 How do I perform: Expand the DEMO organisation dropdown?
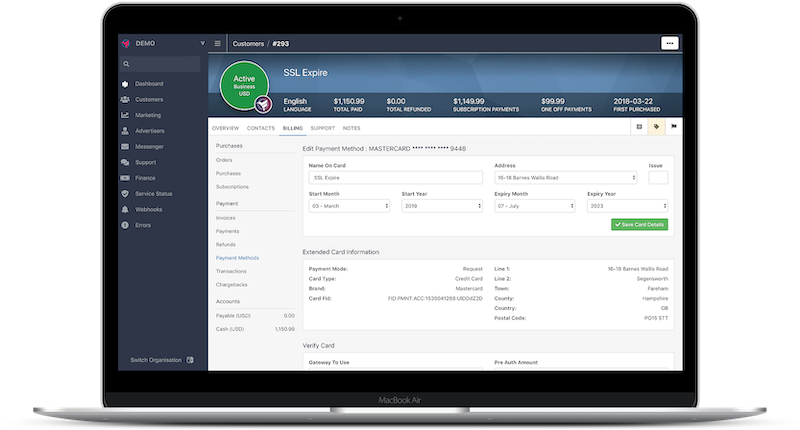pyautogui.click(x=203, y=43)
